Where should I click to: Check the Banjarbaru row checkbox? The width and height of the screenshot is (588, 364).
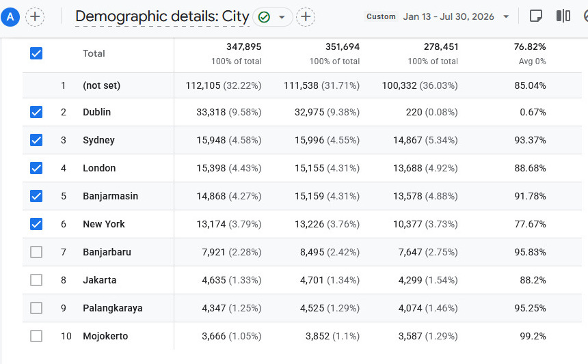pyautogui.click(x=36, y=252)
